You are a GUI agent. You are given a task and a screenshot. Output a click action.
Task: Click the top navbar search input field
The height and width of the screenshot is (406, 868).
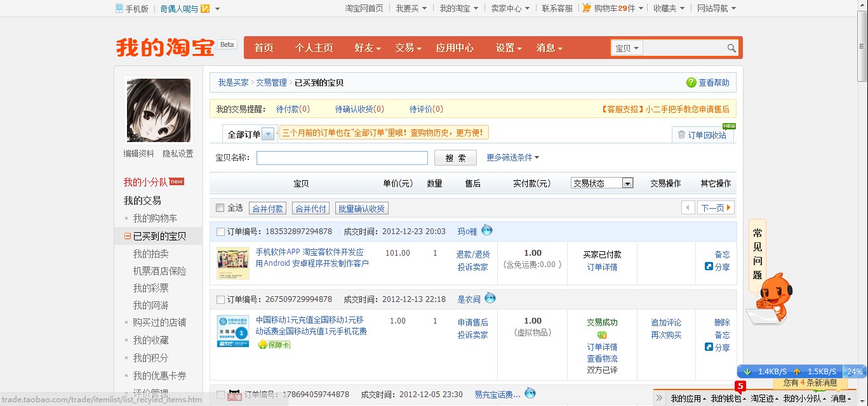[x=684, y=48]
